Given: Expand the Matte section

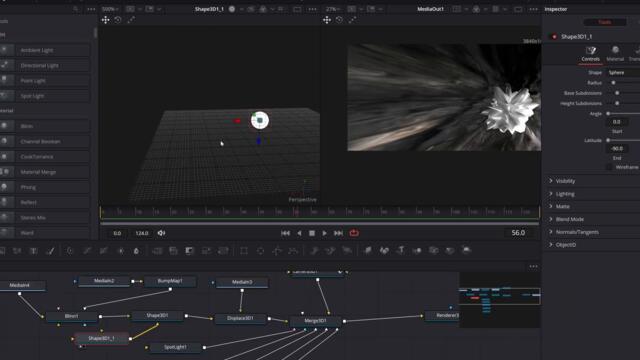Looking at the screenshot, I should coord(551,206).
